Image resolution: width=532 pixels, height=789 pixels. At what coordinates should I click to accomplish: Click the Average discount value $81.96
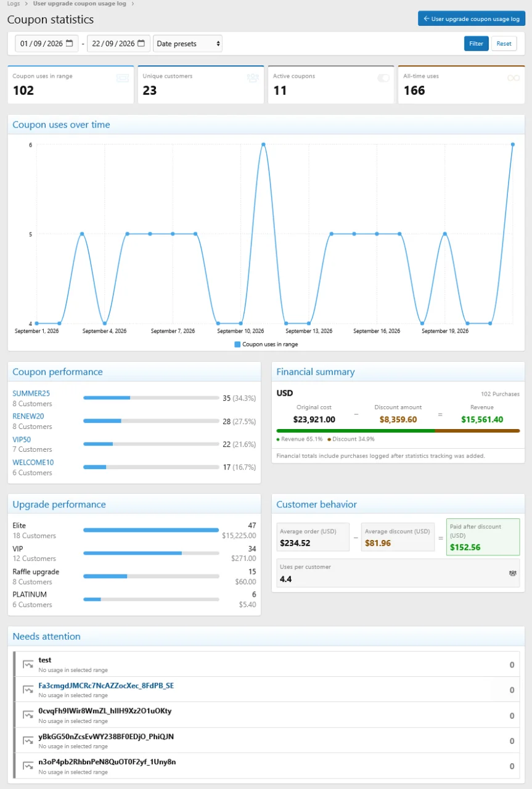click(x=378, y=544)
